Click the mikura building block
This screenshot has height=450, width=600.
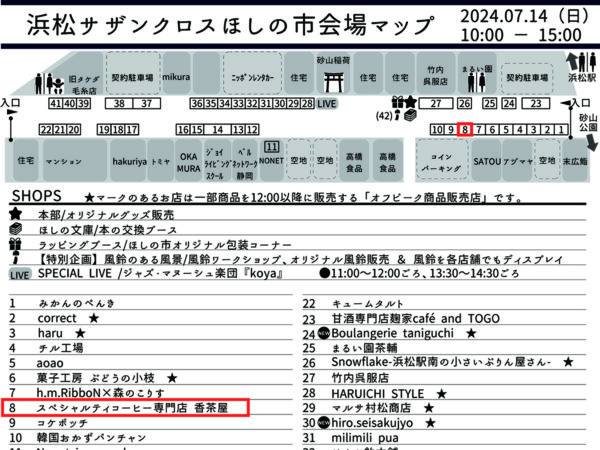(176, 73)
